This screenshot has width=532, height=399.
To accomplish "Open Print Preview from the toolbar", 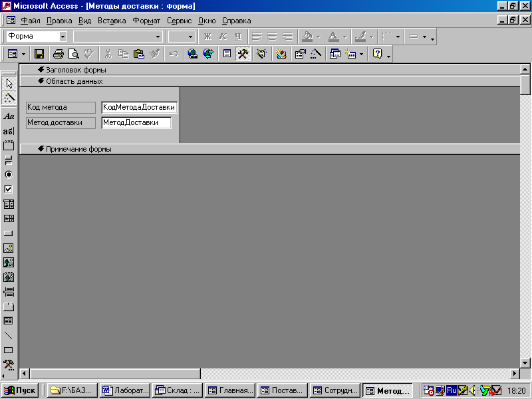I will (73, 54).
